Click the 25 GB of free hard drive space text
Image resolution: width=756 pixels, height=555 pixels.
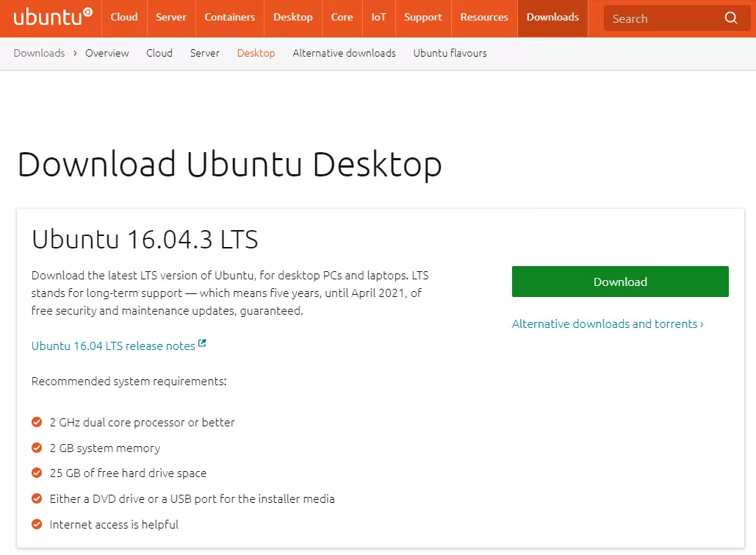click(129, 473)
